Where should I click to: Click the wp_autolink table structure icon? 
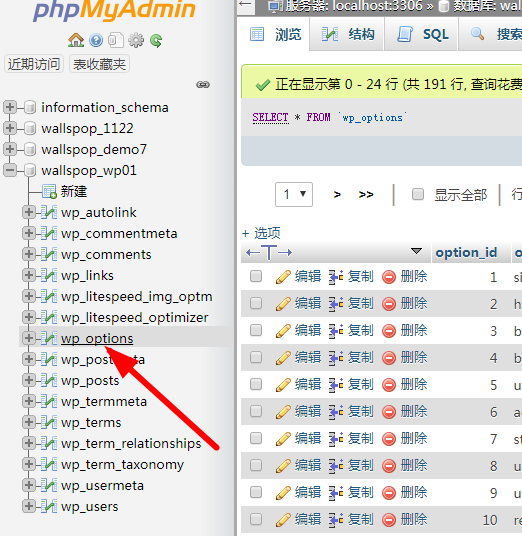tap(49, 213)
